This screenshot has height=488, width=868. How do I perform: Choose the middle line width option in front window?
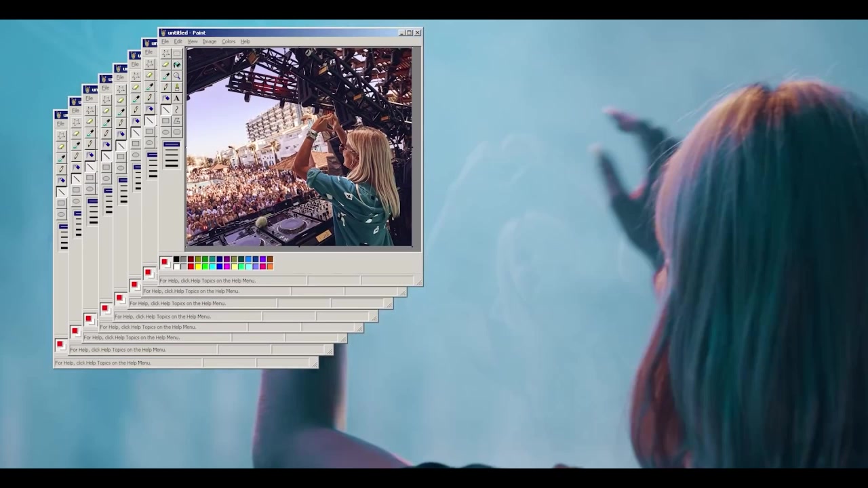coord(172,155)
